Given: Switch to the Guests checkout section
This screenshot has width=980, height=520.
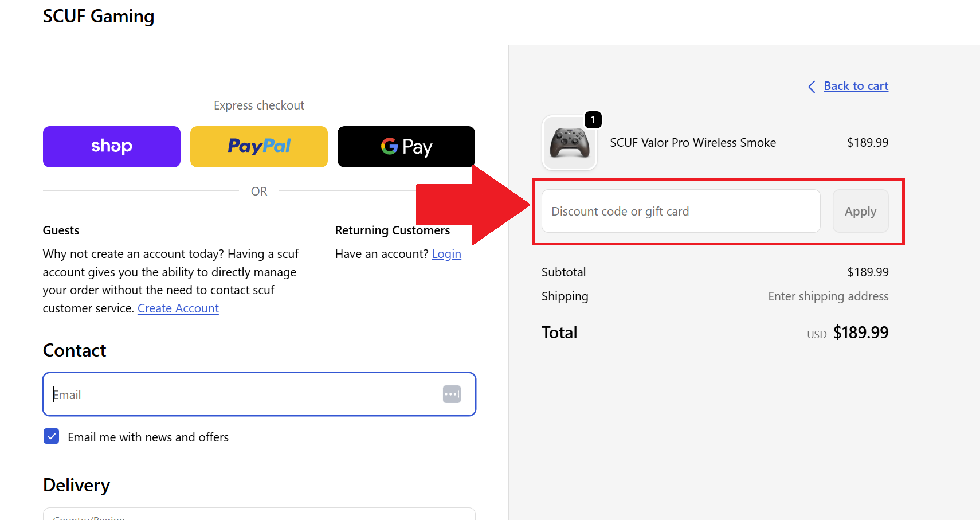Looking at the screenshot, I should 61,230.
